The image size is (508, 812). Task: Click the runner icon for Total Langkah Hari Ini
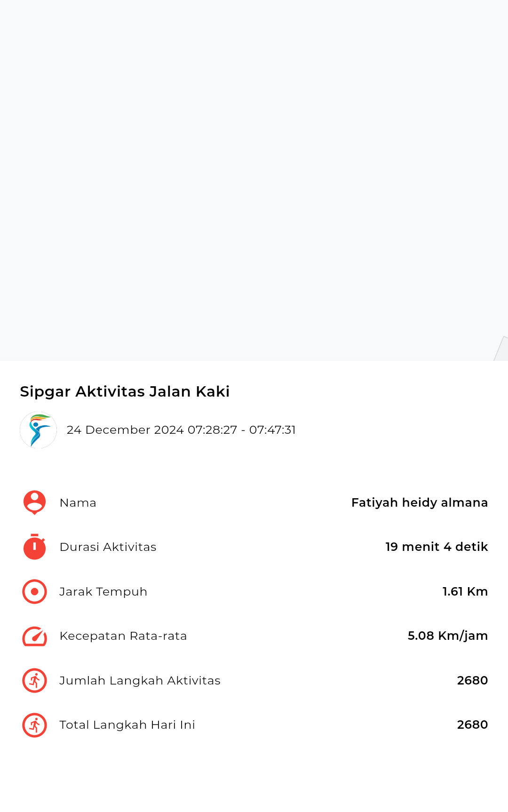pyautogui.click(x=34, y=725)
